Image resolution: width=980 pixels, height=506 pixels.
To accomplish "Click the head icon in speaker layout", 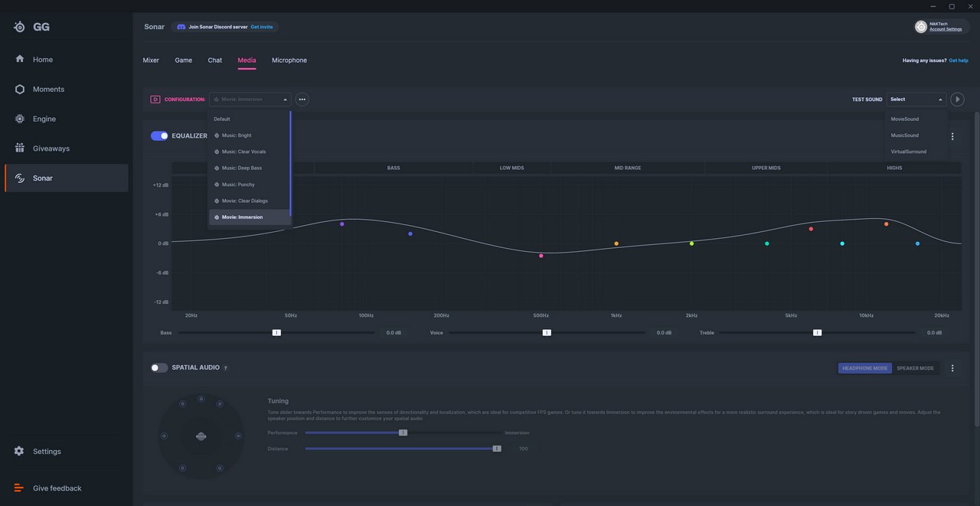I will (x=201, y=436).
